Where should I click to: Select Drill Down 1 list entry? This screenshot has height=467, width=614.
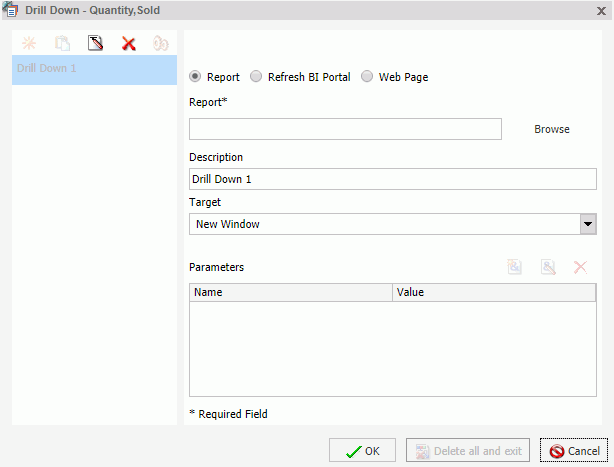click(x=94, y=70)
